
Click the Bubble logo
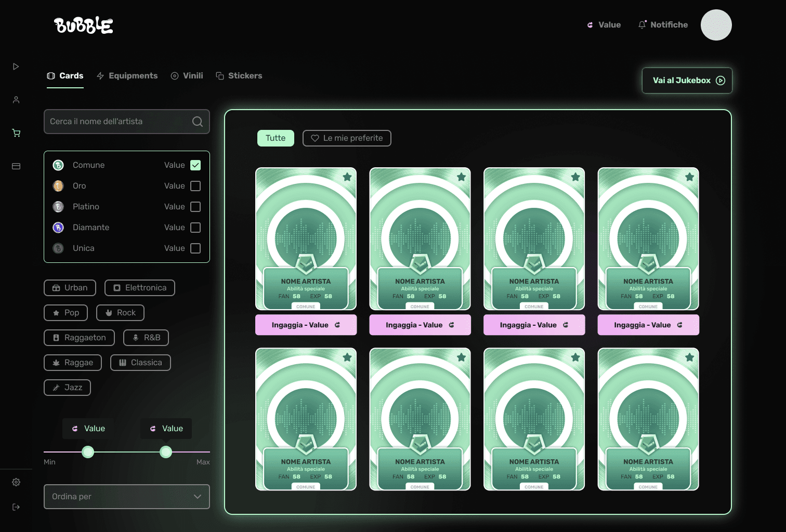tap(83, 25)
